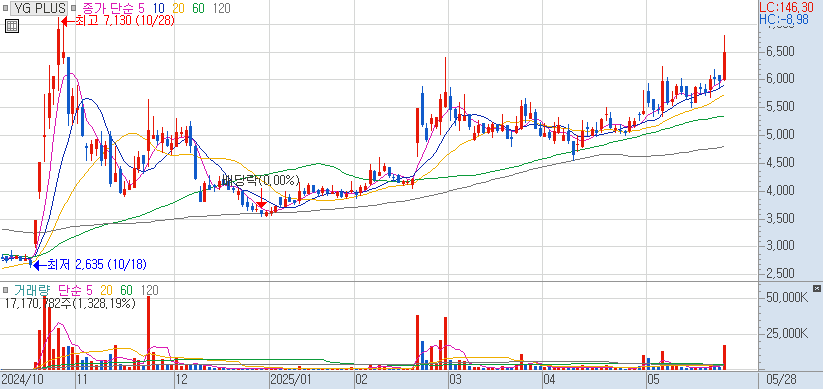
Task: Click the 최저 2,635 (10/18) low label
Action: [97, 265]
